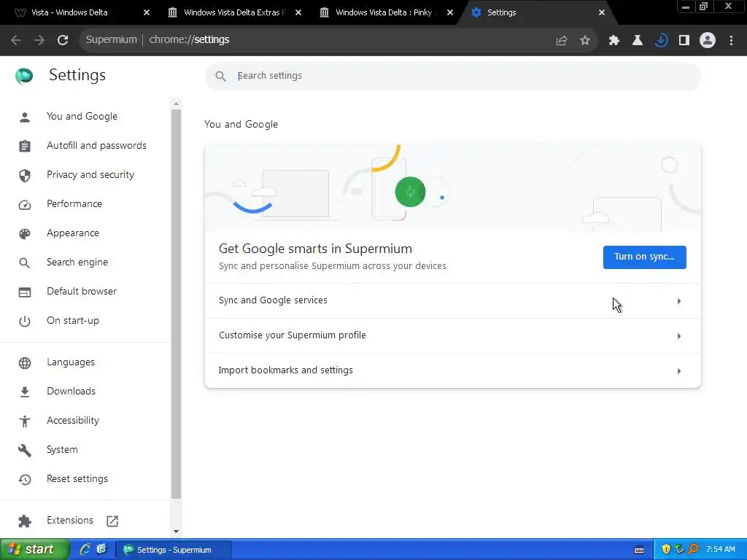Focus the Search settings field
This screenshot has height=560, width=747.
click(452, 76)
